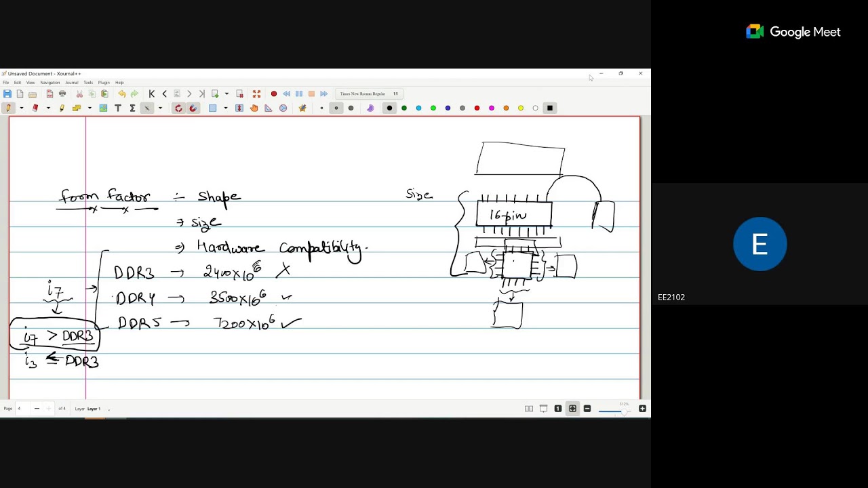Open the Plugin menu
Viewport: 868px width, 488px height.
104,83
